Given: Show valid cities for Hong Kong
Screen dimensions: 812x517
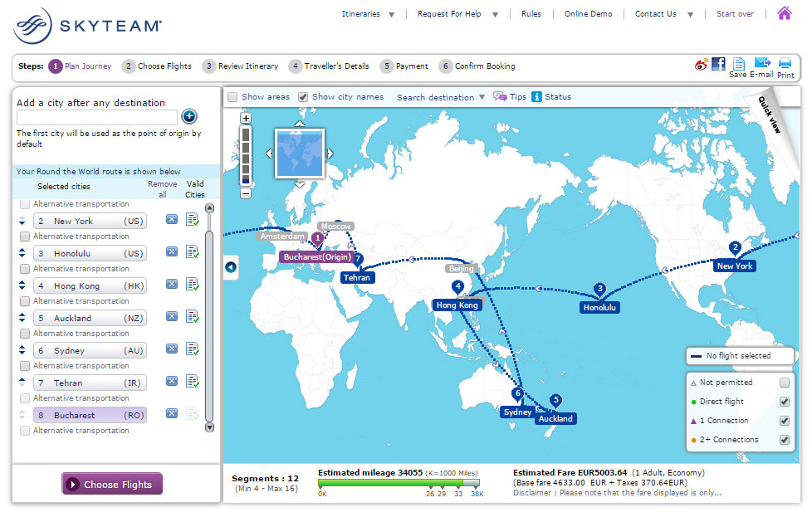Looking at the screenshot, I should [x=193, y=284].
